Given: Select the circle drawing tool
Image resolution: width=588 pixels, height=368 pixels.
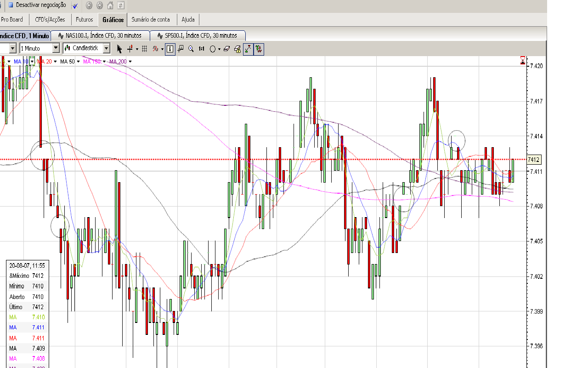Looking at the screenshot, I should [x=213, y=49].
